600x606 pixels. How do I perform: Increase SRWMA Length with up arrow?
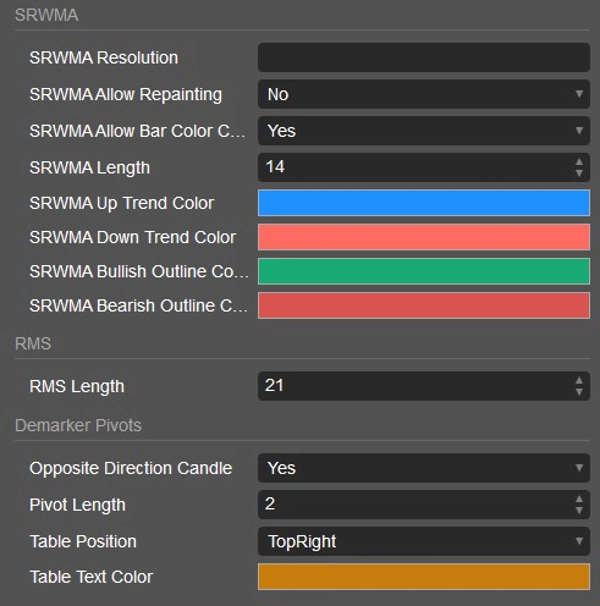coord(579,162)
